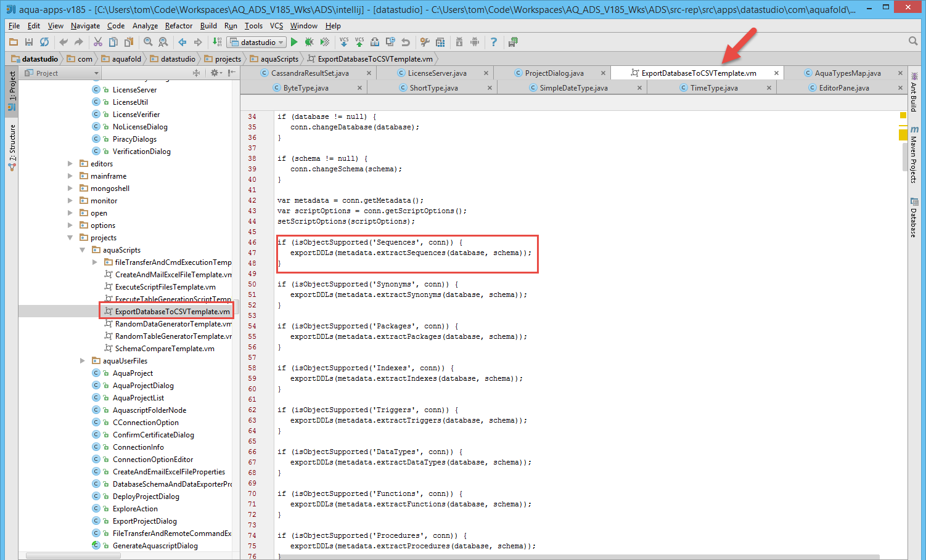Click the Cut scissors icon
926x560 pixels.
pos(97,42)
